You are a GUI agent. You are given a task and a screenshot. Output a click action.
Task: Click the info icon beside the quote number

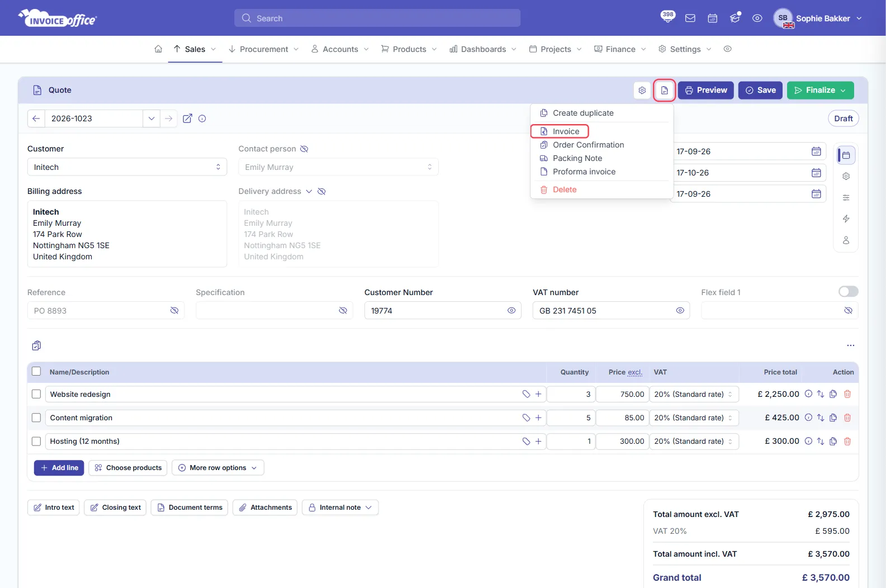(x=202, y=118)
